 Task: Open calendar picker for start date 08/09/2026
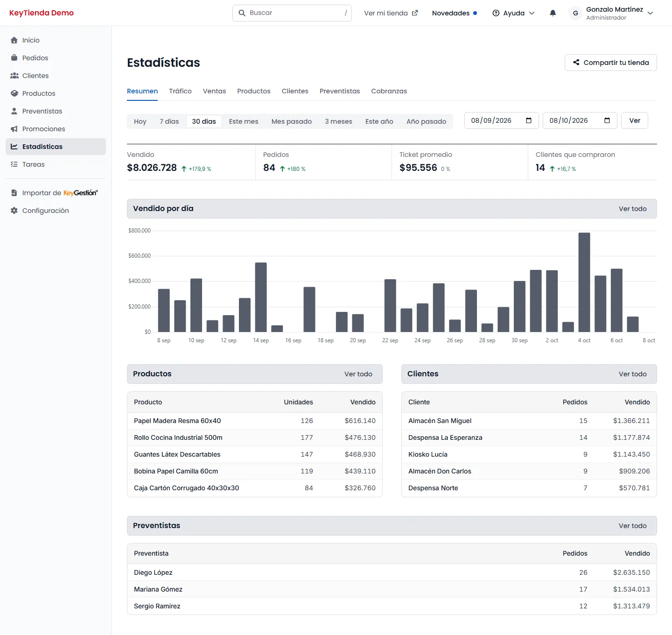(529, 120)
